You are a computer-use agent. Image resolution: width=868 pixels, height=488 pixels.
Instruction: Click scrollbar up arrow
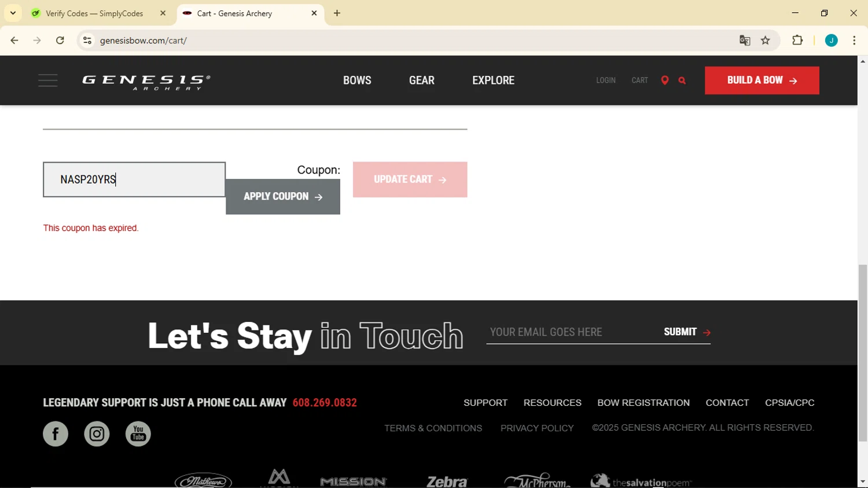pos(863,61)
